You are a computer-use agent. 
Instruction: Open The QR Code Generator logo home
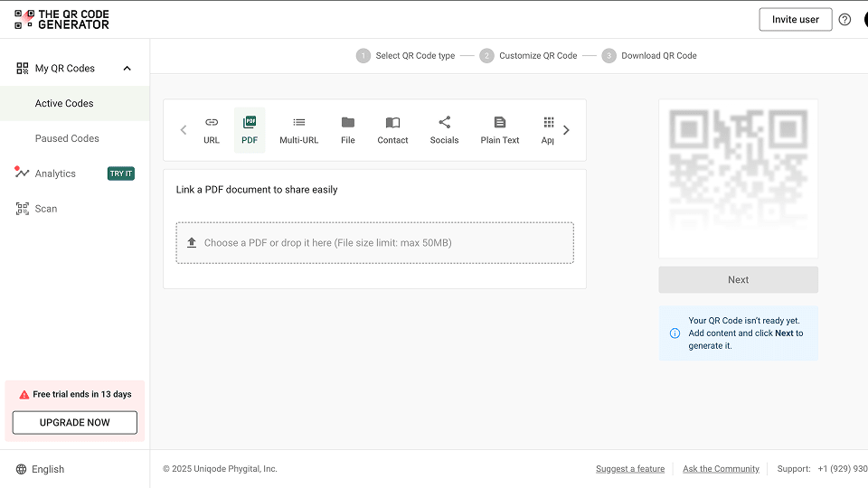(x=62, y=19)
